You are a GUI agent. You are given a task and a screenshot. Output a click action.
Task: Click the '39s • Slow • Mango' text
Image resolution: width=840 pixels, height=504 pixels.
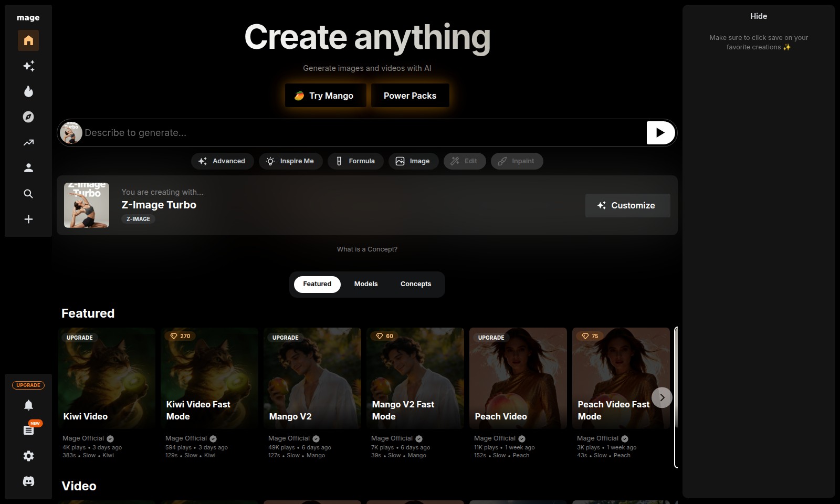point(398,455)
